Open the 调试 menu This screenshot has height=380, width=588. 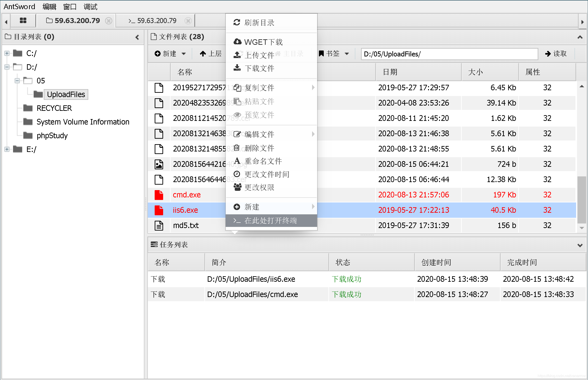click(x=90, y=7)
